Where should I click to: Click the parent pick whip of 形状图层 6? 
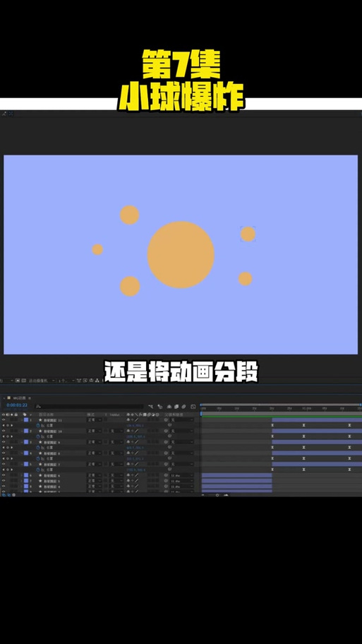click(166, 475)
